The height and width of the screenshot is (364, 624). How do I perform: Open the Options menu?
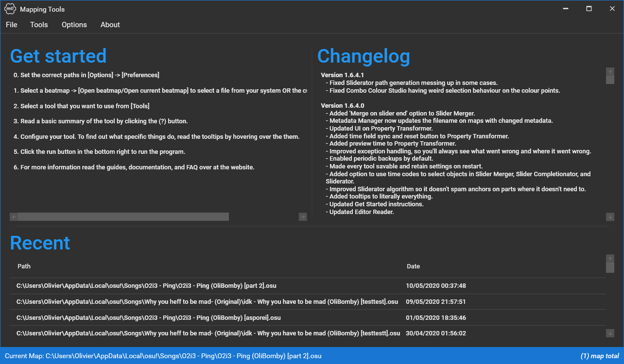point(74,25)
